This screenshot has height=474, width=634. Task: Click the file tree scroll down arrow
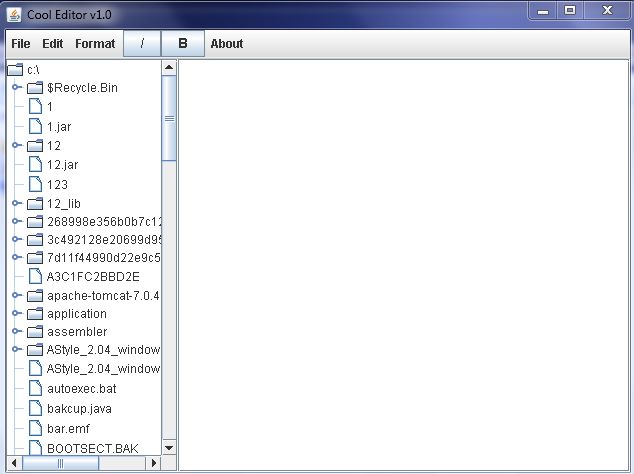tap(169, 447)
